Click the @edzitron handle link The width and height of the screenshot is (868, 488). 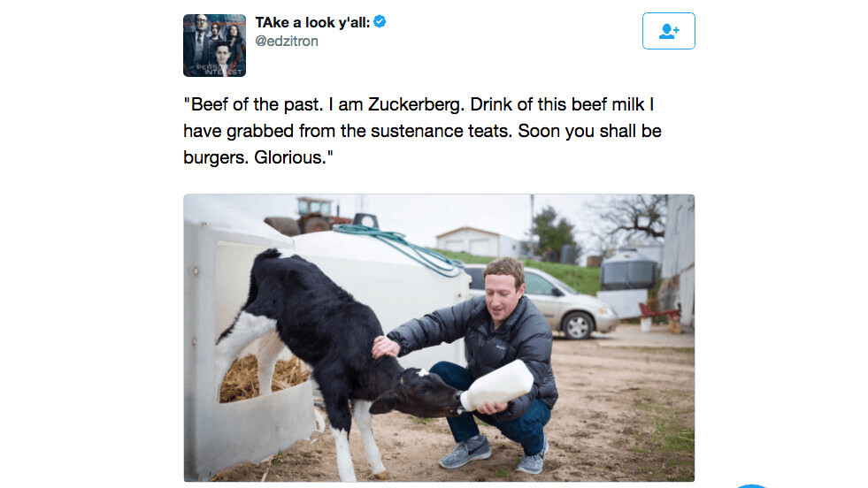(286, 41)
